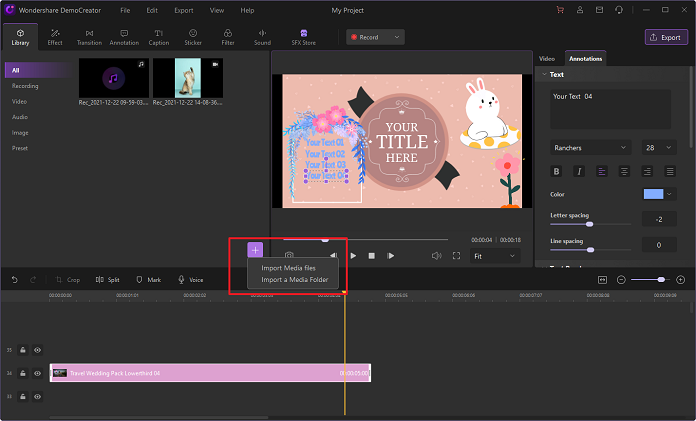Select the audio recording Rec_2021-12-22 09-59-03 thumbnail
Image resolution: width=696 pixels, height=421 pixels.
pyautogui.click(x=114, y=78)
